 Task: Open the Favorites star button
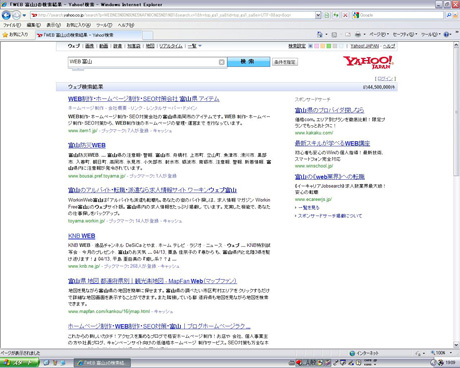pos(15,35)
